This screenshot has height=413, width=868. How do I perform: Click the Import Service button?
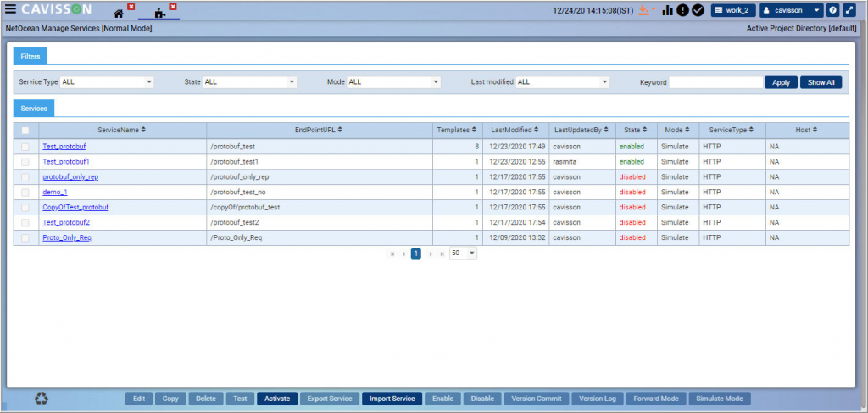[392, 399]
